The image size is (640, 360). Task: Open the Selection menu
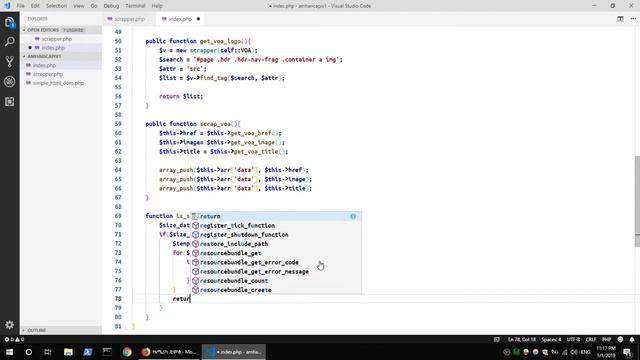(56, 6)
